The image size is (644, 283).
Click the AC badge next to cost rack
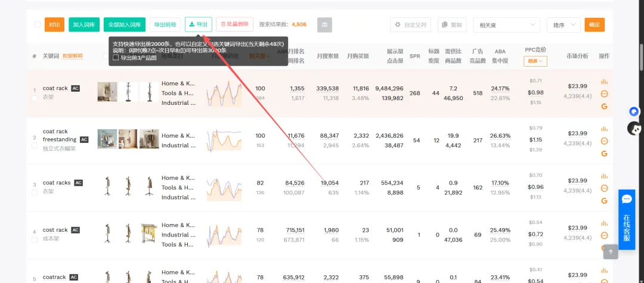coord(75,230)
